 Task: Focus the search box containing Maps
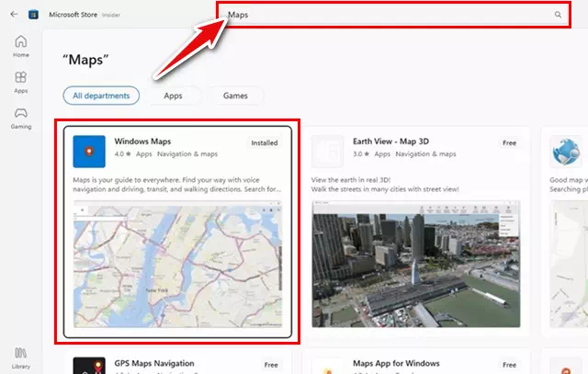click(x=394, y=15)
